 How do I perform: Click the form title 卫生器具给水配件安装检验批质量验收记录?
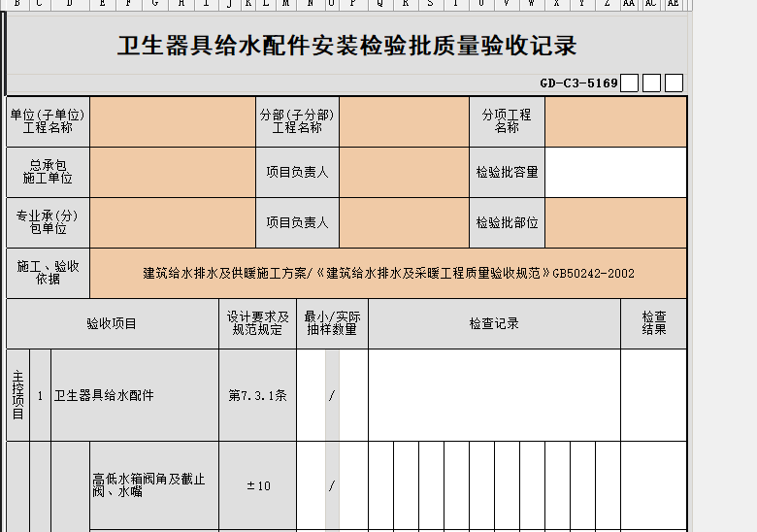(346, 46)
